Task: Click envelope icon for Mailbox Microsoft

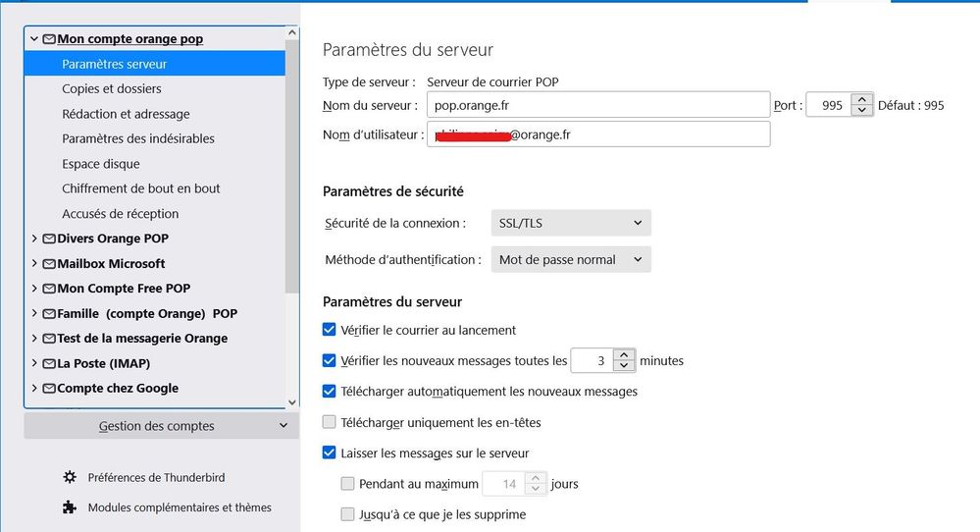Action: 49,263
